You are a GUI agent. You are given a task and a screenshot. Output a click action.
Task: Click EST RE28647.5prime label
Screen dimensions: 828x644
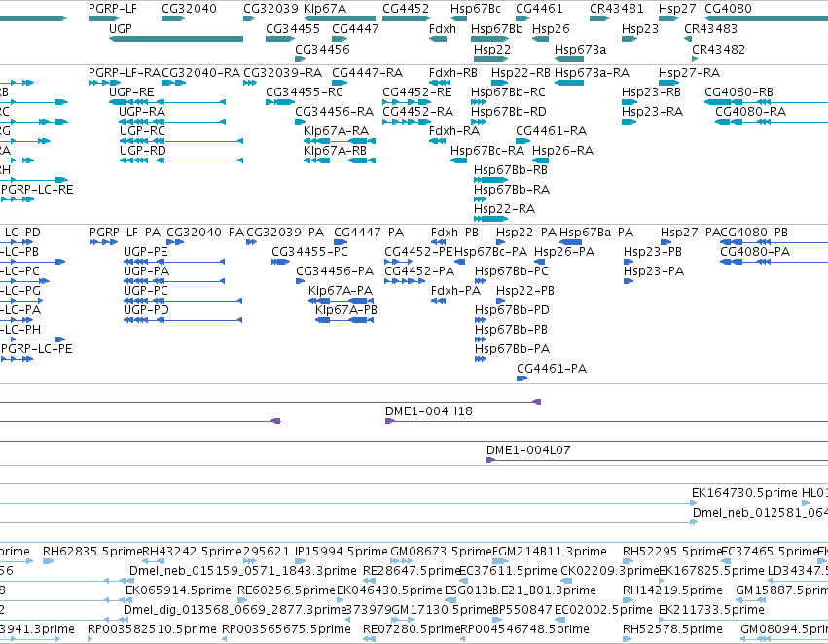[x=412, y=571]
